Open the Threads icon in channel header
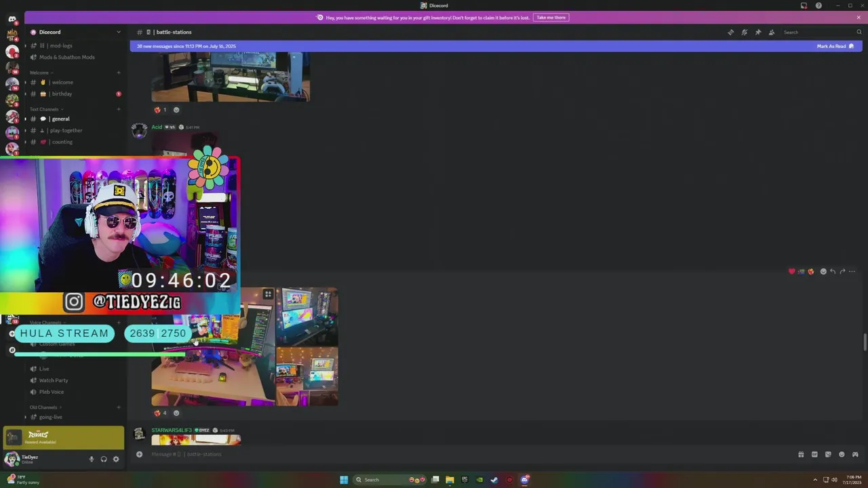The width and height of the screenshot is (868, 488). click(x=730, y=32)
